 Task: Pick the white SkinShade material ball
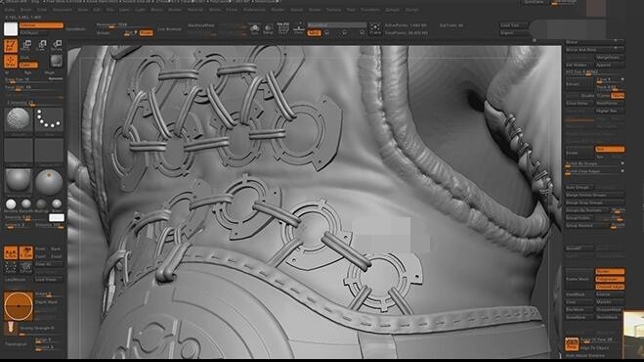(x=11, y=204)
